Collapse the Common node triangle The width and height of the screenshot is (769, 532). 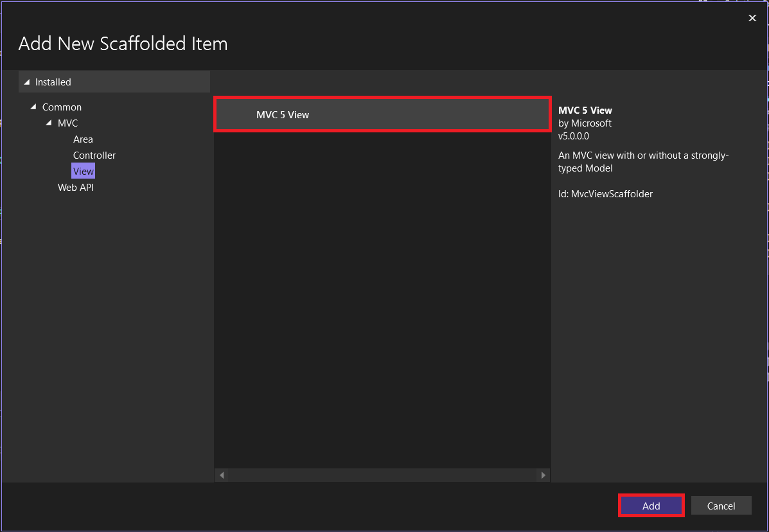click(x=33, y=107)
